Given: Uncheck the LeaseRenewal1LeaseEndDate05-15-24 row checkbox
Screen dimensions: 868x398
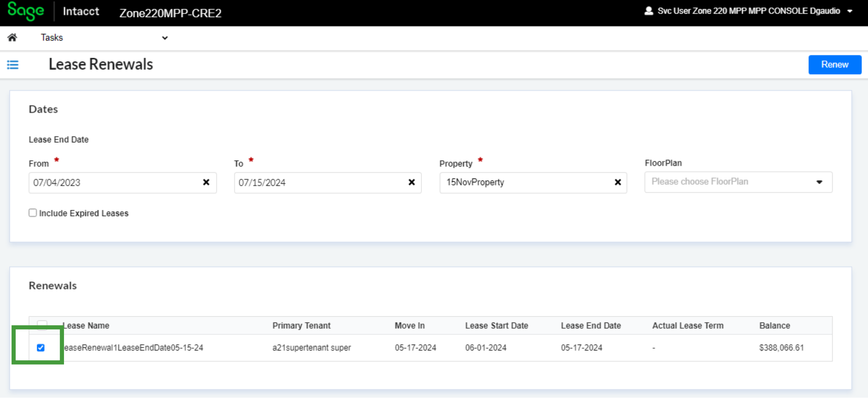Looking at the screenshot, I should (x=41, y=348).
